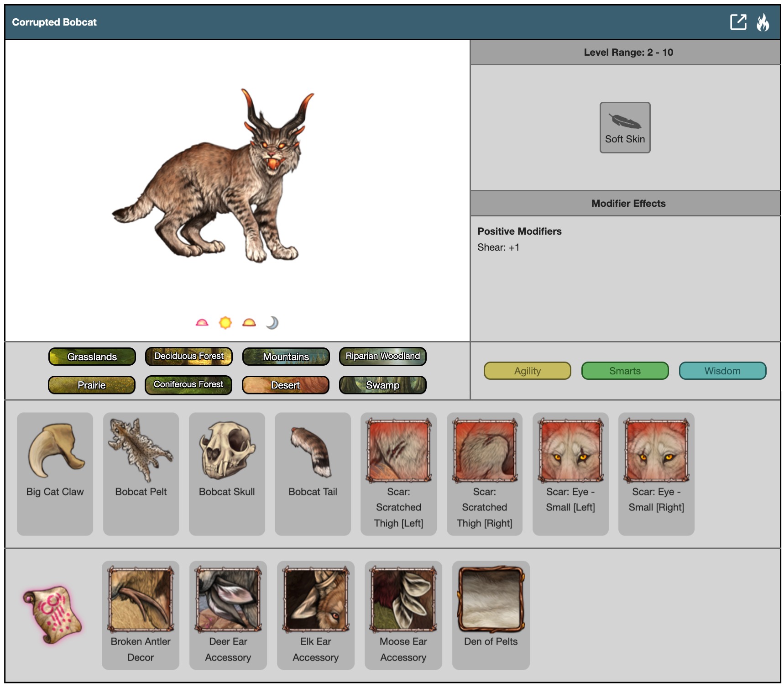Click the yellow Agility stat badge
Screen dimensions: 784x688
pos(527,371)
